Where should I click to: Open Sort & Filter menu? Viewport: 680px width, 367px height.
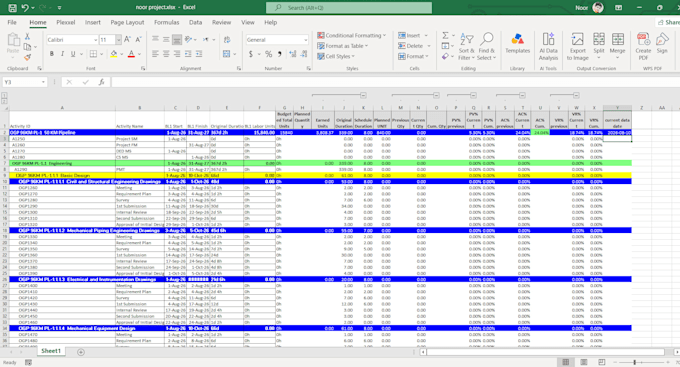click(466, 46)
